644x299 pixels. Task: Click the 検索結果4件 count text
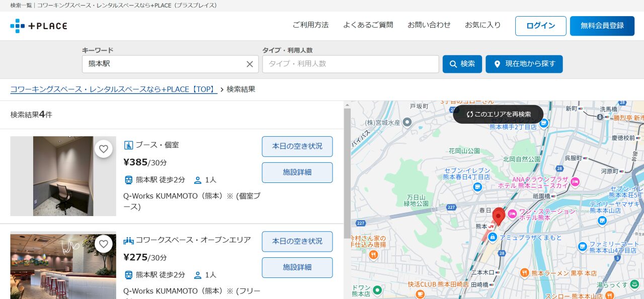click(31, 115)
